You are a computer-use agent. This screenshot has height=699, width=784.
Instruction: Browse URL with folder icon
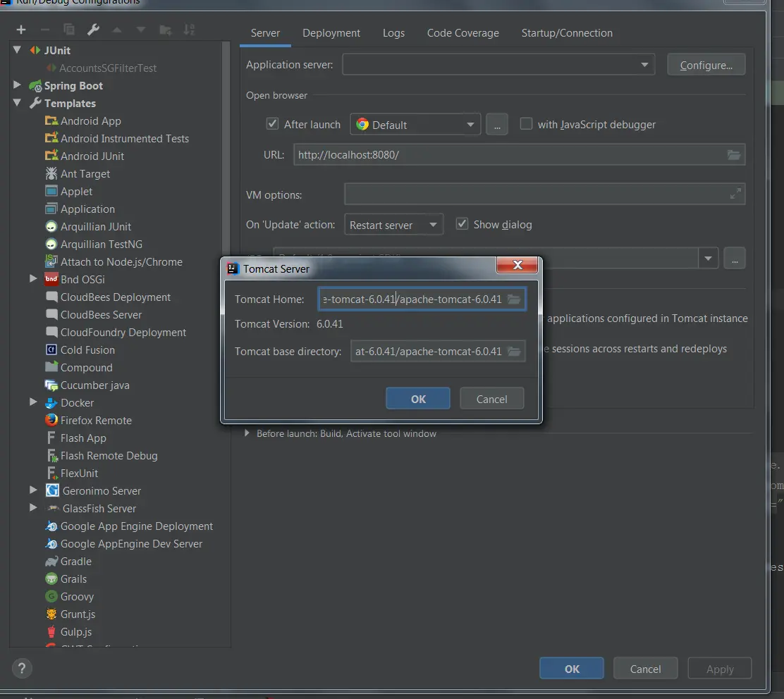[733, 155]
